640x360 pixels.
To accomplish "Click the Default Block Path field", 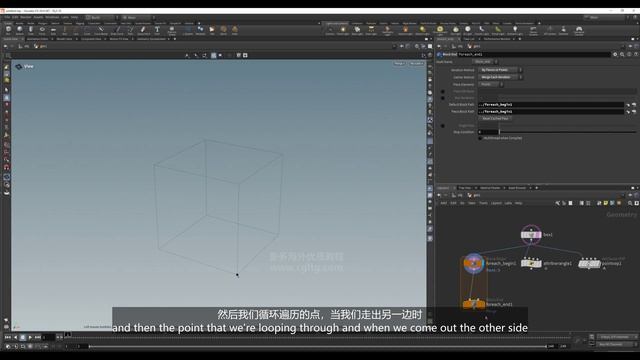I will point(551,104).
